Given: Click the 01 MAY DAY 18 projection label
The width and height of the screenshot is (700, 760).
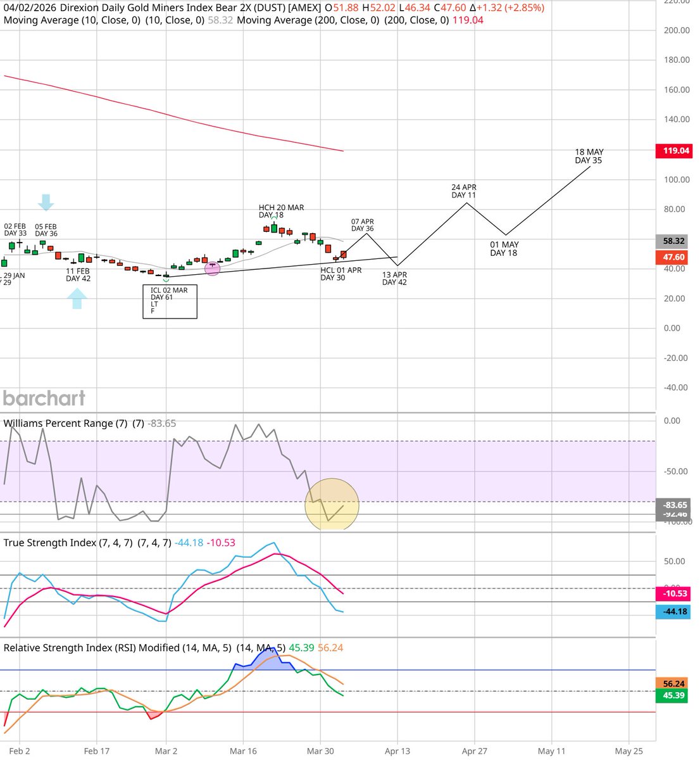Looking at the screenshot, I should click(504, 249).
